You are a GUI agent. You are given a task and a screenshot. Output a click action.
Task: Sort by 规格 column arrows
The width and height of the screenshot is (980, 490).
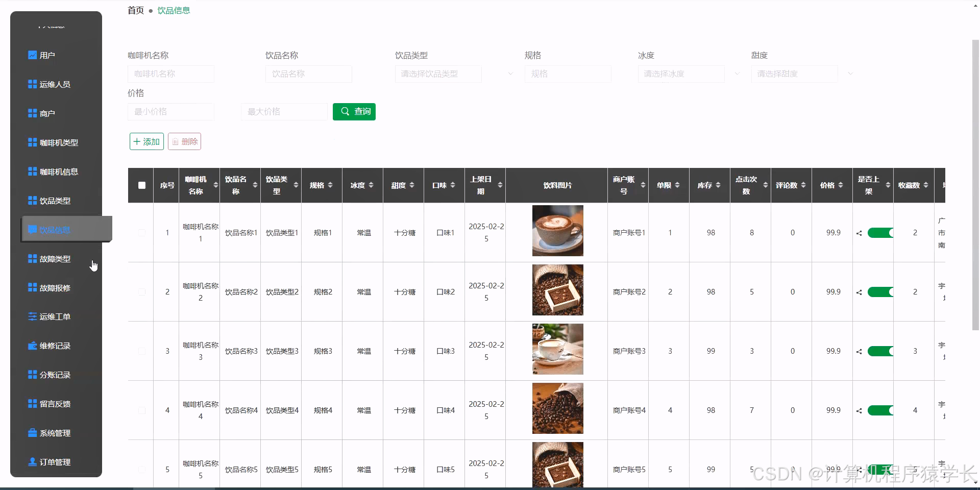coord(330,185)
